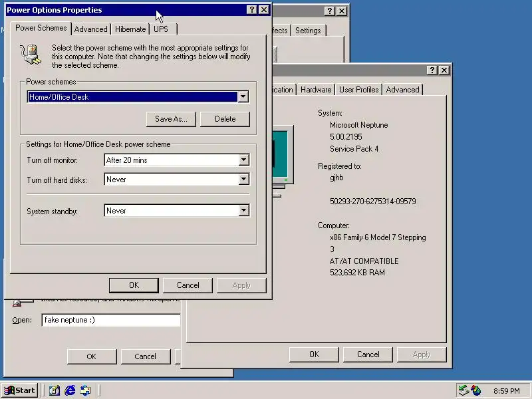Expand the Home/Office Desk power scheme dropdown

click(243, 96)
